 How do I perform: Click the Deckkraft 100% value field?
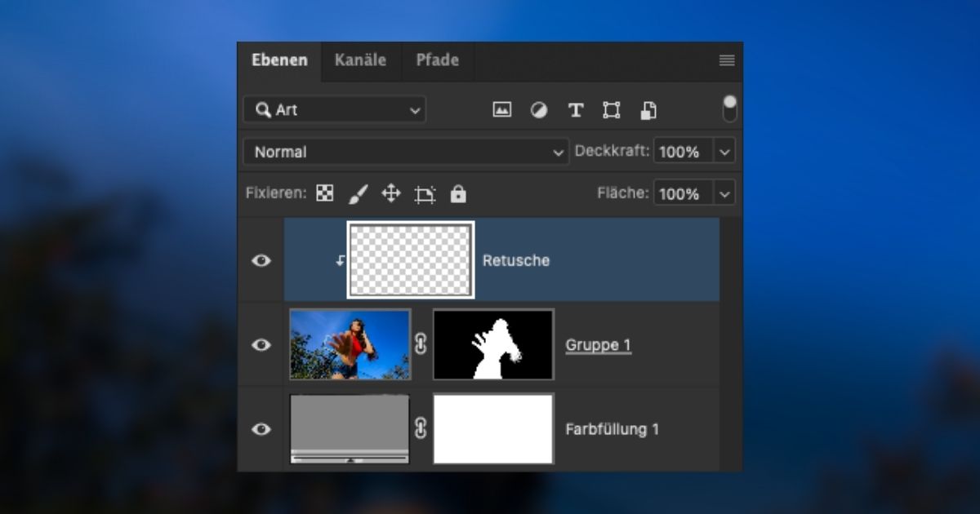[684, 152]
